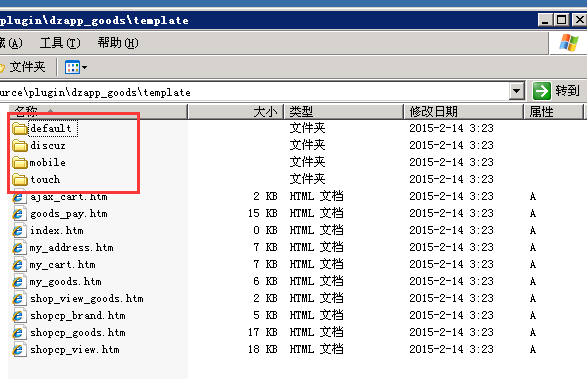Sort by 名称 column header
Screen dimensions: 587x379
(97, 111)
